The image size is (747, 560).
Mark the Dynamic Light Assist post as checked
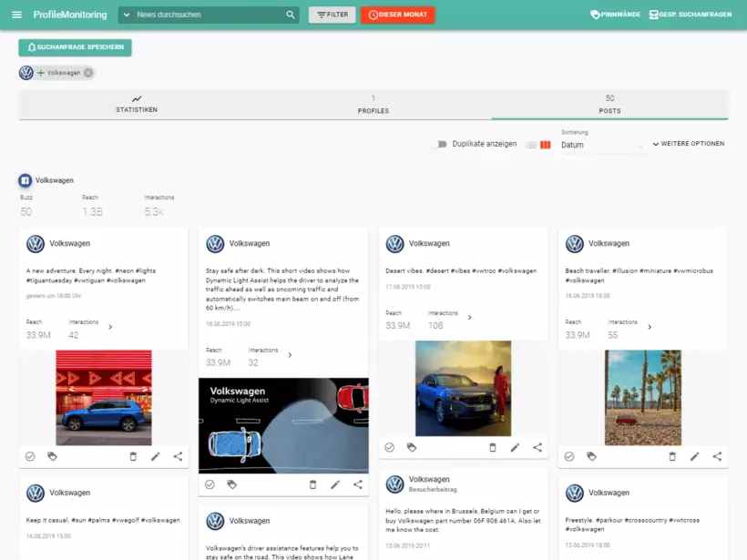point(210,484)
